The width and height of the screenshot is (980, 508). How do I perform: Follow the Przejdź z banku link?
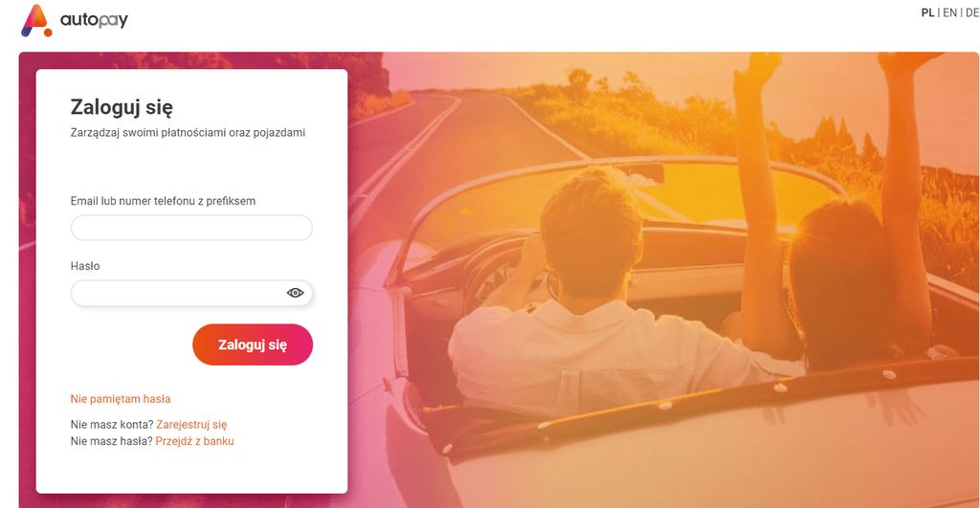194,441
